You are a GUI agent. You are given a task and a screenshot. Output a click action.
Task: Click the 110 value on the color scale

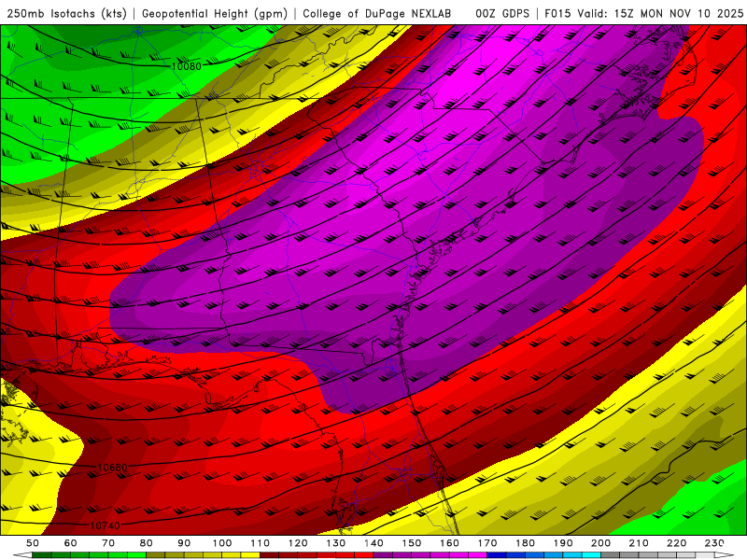(261, 543)
